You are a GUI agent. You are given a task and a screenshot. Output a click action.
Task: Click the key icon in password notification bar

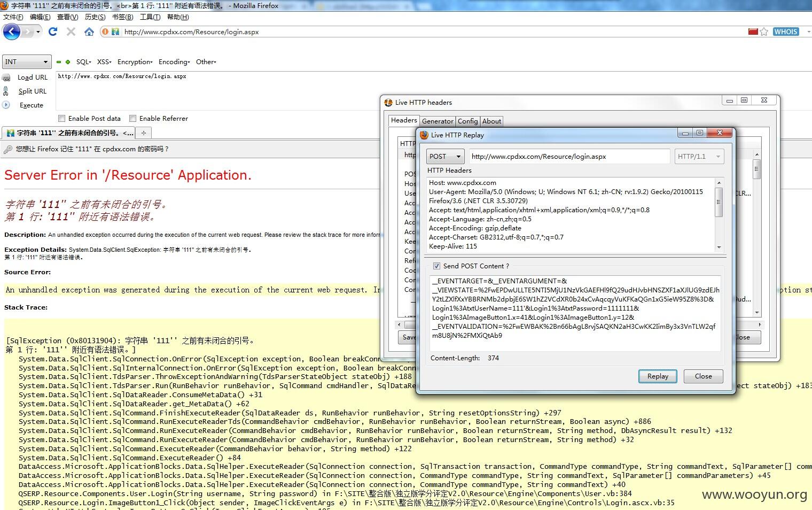point(7,150)
